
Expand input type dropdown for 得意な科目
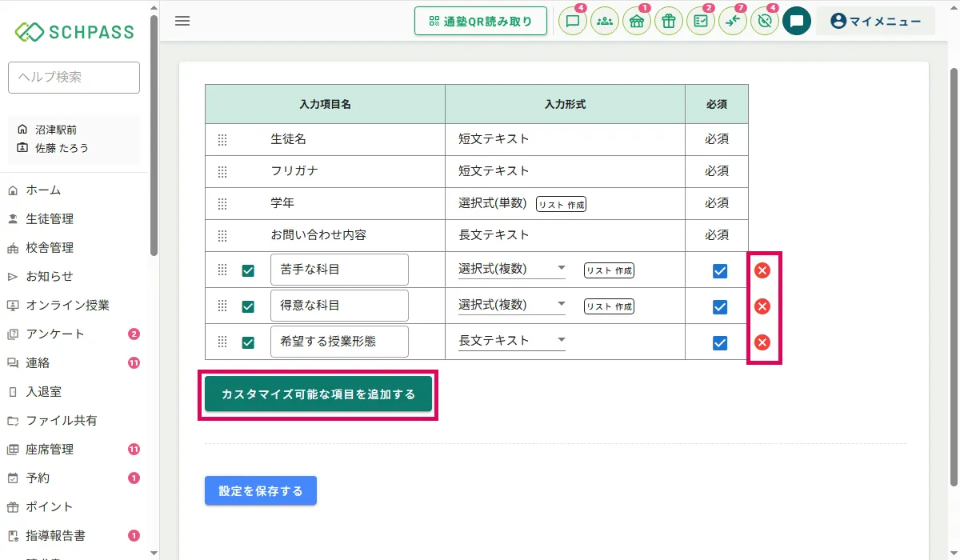click(512, 305)
